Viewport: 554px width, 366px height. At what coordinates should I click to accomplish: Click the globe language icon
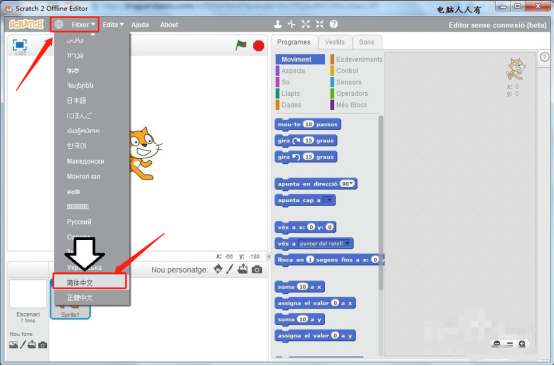tap(59, 24)
